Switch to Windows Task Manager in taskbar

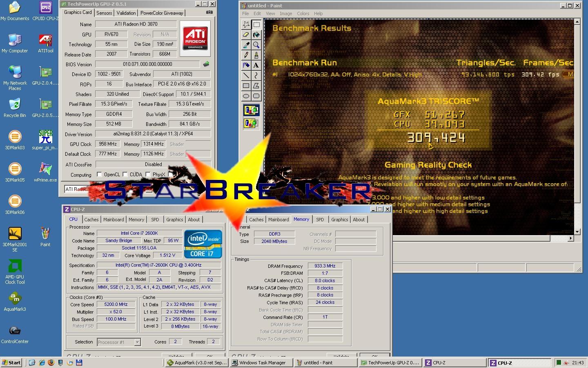(261, 363)
